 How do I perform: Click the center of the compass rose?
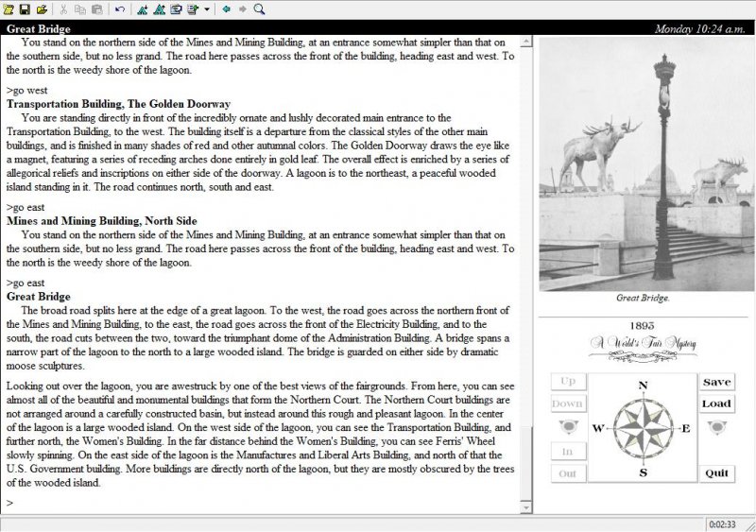pos(644,428)
